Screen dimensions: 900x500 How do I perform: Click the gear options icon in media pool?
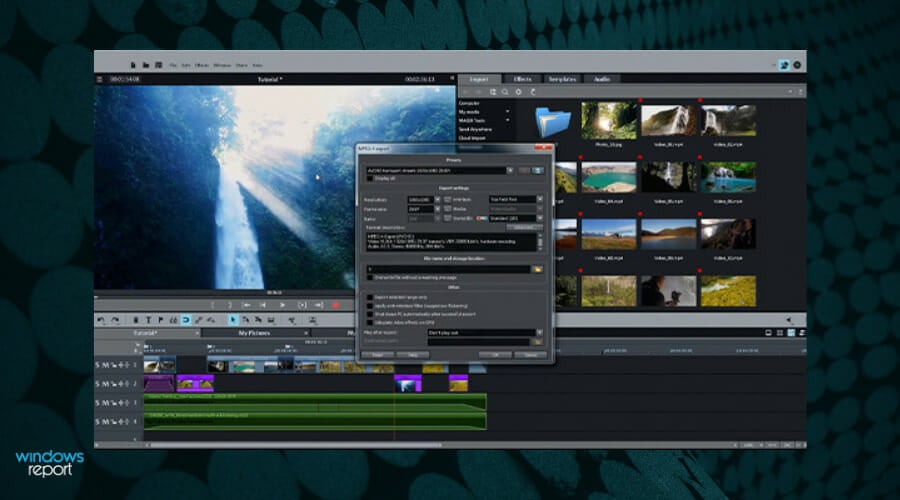point(518,92)
